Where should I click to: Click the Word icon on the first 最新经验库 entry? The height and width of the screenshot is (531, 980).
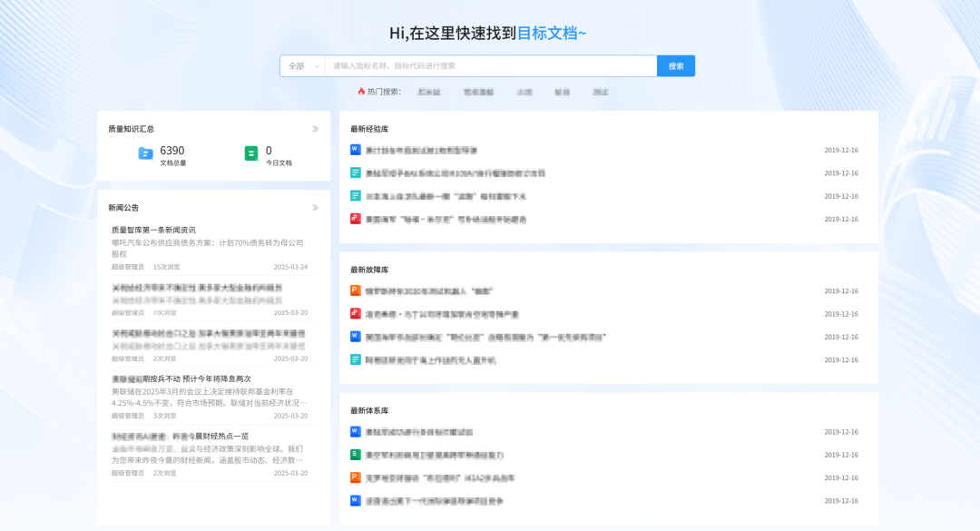click(x=353, y=150)
